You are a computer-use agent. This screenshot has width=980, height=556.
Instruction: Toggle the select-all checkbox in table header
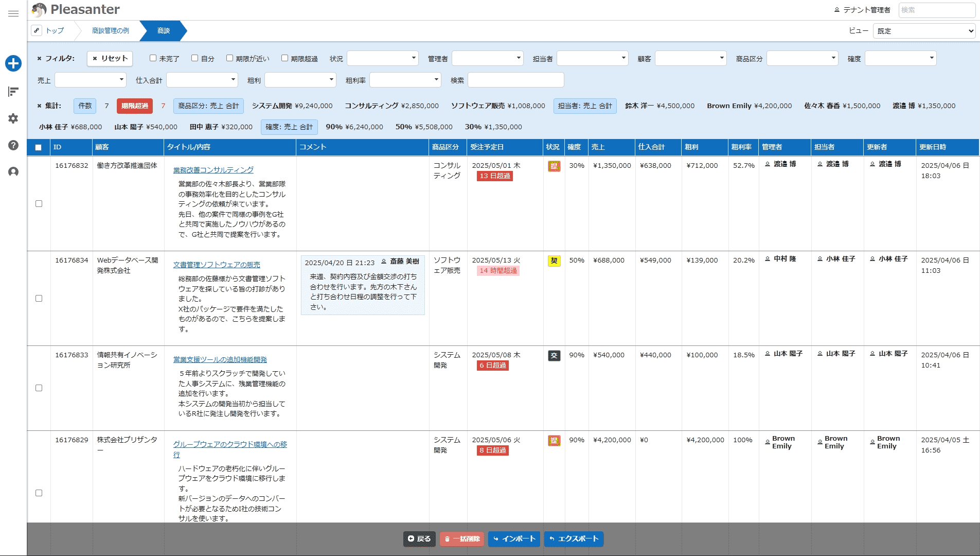click(x=39, y=148)
